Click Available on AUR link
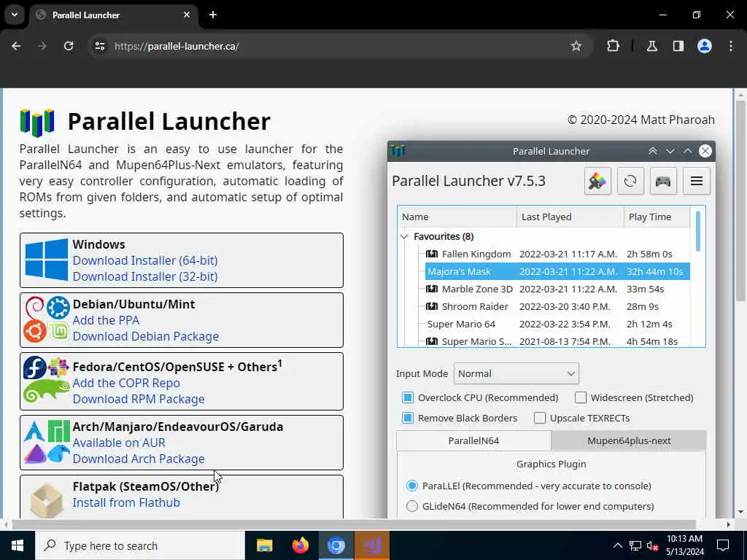Screen dimensions: 747x560 pyautogui.click(x=119, y=443)
